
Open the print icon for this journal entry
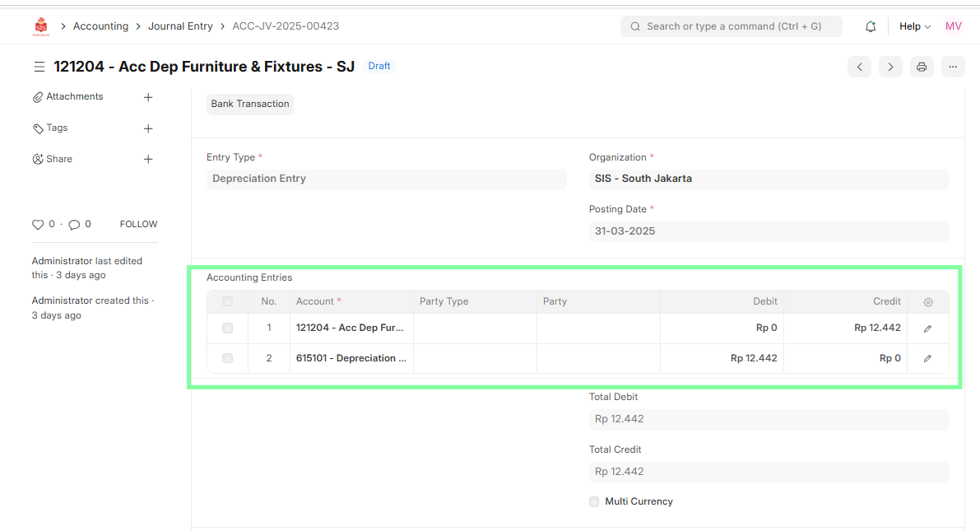coord(922,67)
